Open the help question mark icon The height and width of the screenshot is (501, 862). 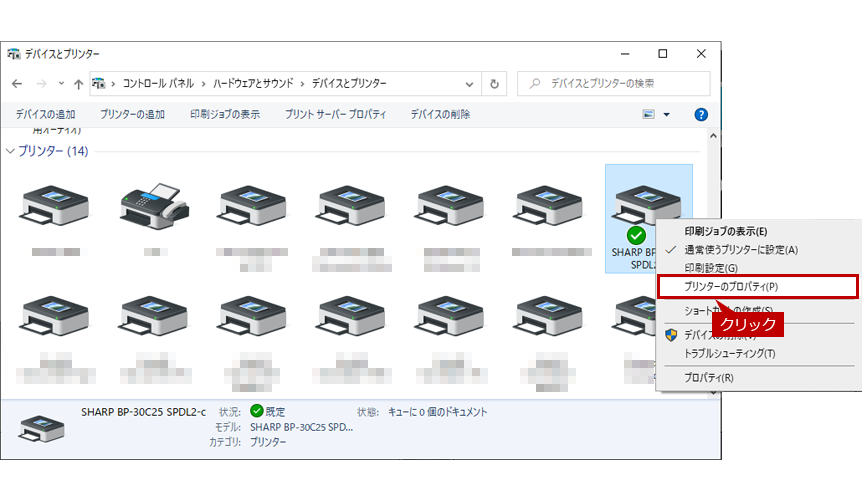pyautogui.click(x=701, y=114)
